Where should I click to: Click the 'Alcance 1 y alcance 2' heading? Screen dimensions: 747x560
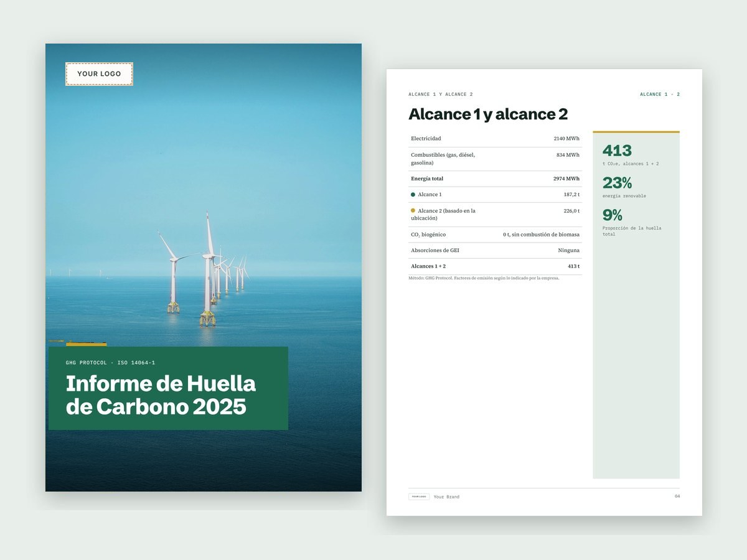point(488,114)
